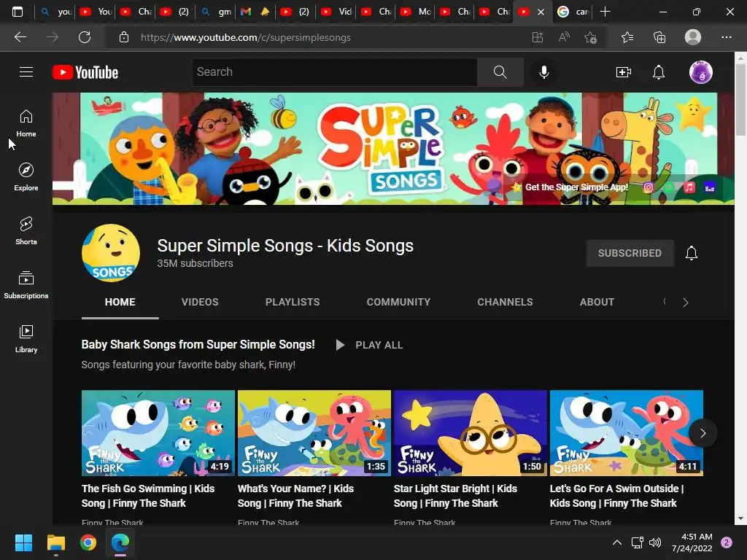The height and width of the screenshot is (560, 747).
Task: Open File Explorer from taskbar
Action: click(x=55, y=542)
